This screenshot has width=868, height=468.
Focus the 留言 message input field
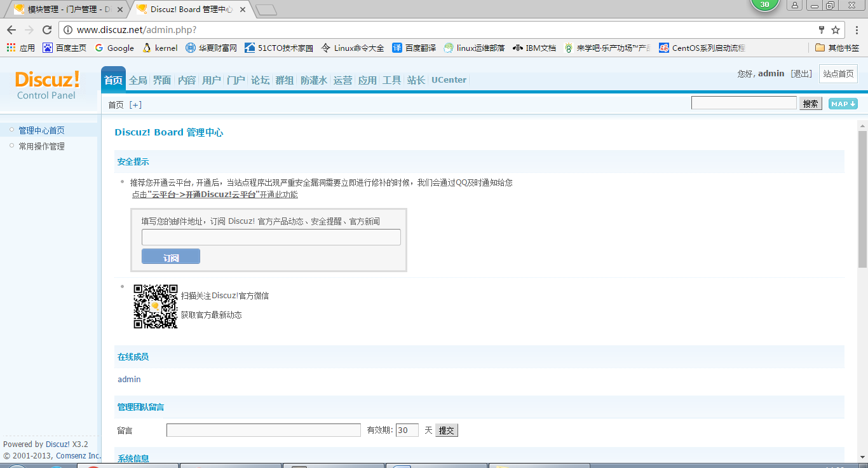264,430
